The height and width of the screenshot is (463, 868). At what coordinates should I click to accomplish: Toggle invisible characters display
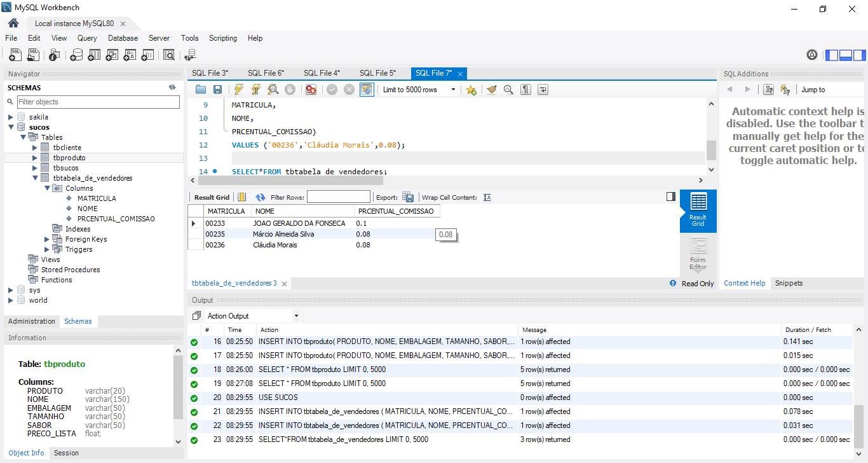pos(526,90)
